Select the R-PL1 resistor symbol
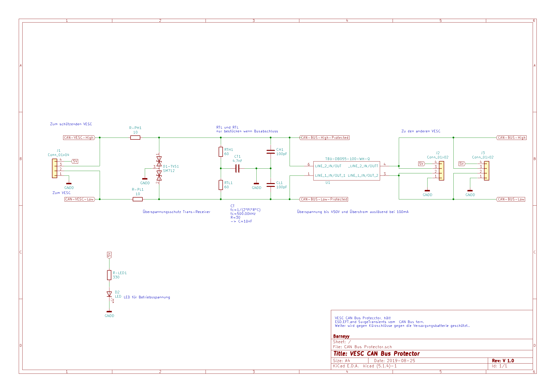555x392 pixels. coord(137,199)
